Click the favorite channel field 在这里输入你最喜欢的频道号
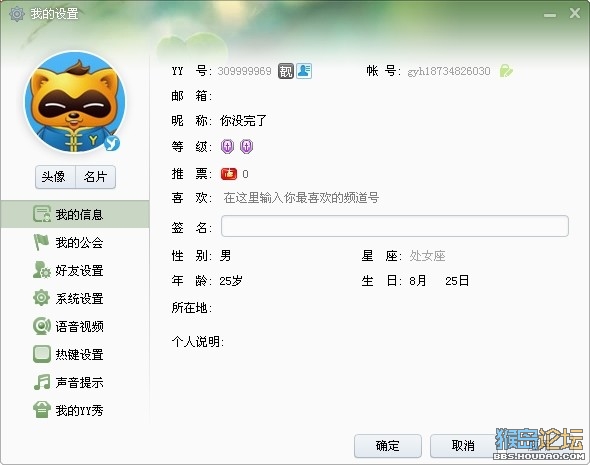Viewport: 590px width, 465px height. pos(301,198)
